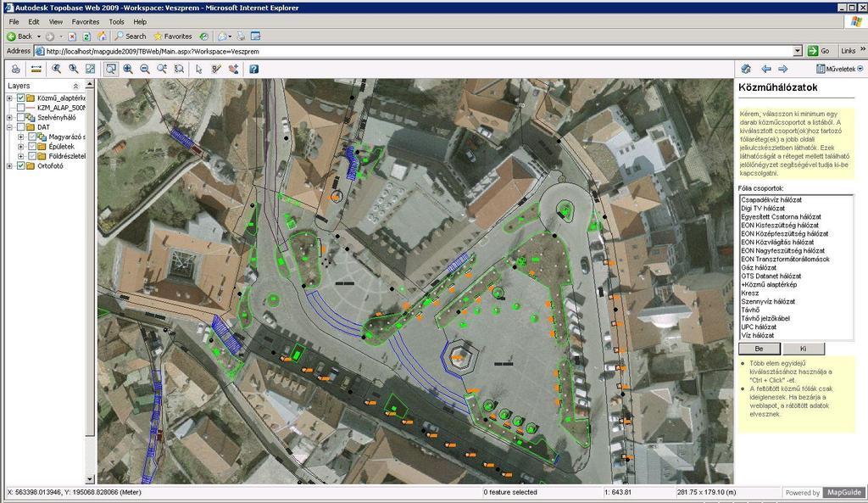Screen dimensions: 868x503
Task: Zoom to the current selection
Action: point(179,70)
